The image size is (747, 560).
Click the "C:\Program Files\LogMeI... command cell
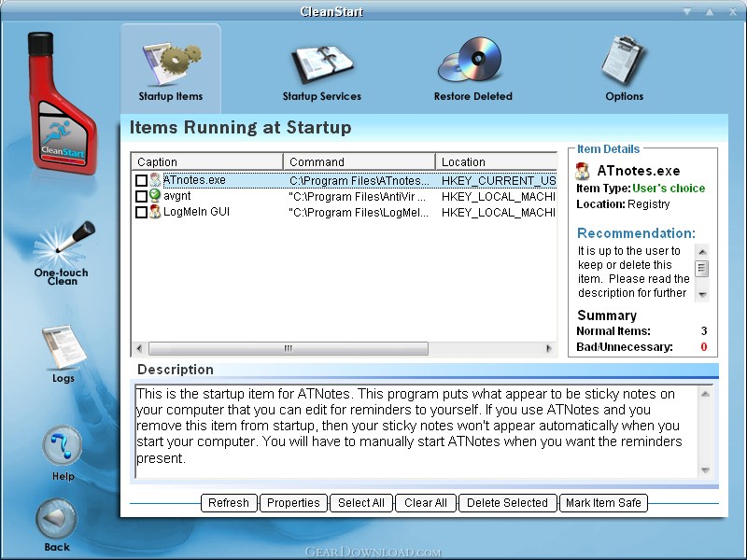[x=359, y=213]
